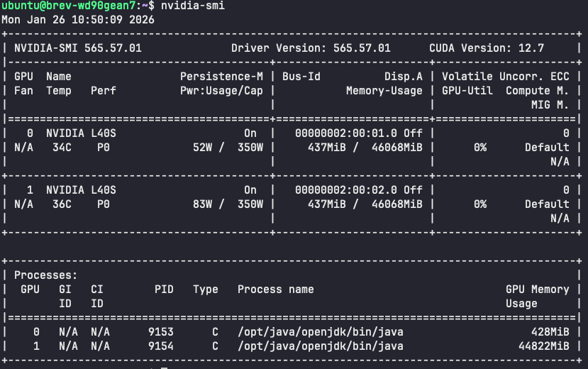
Task: Click the nvidia-smi command text
Action: [x=193, y=6]
